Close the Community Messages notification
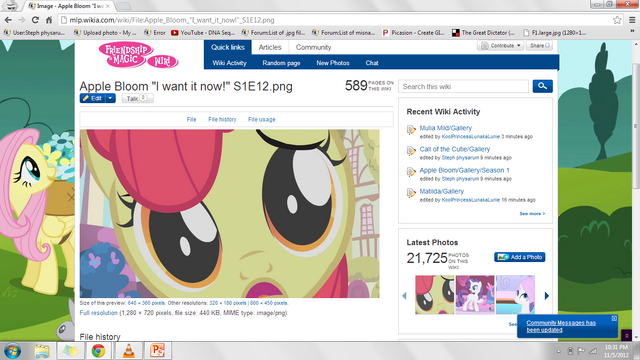This screenshot has width=640, height=360. point(613,318)
